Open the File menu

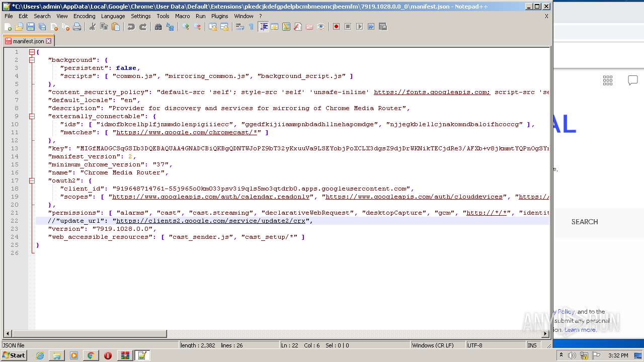(x=9, y=16)
